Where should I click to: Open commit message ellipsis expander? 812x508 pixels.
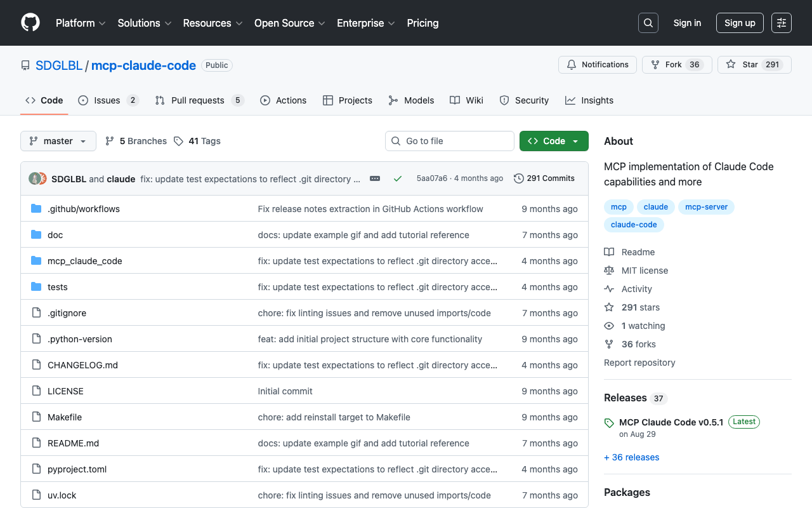pyautogui.click(x=375, y=178)
